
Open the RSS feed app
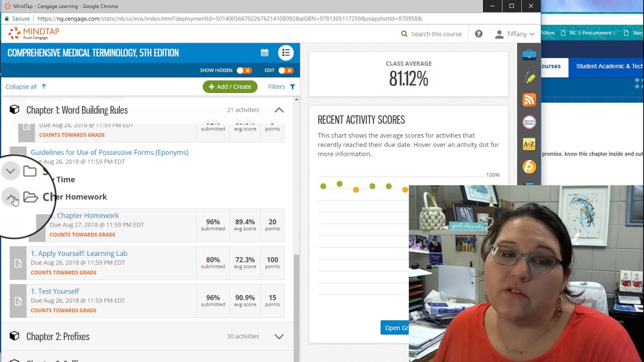(x=529, y=100)
